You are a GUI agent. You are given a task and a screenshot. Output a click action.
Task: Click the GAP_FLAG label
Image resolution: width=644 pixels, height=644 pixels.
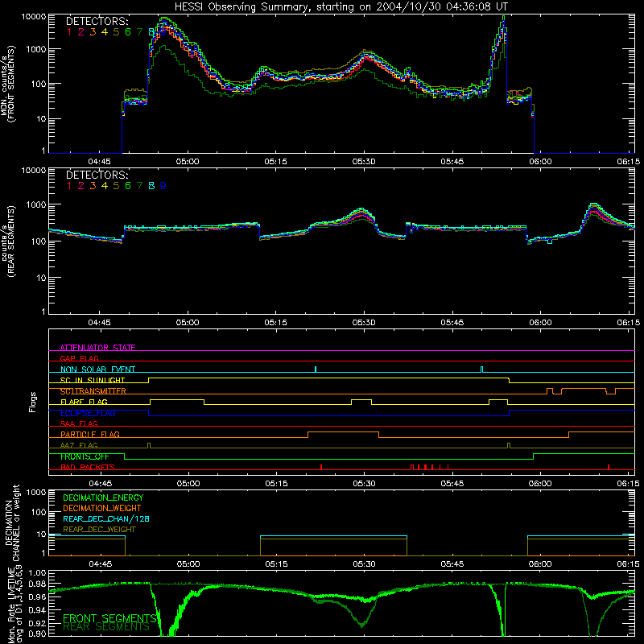coord(79,358)
